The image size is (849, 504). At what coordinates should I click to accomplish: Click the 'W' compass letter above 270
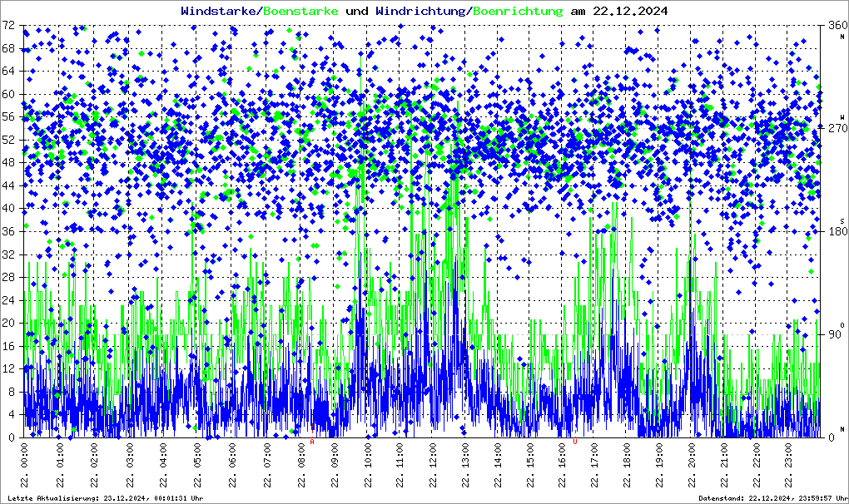point(842,117)
